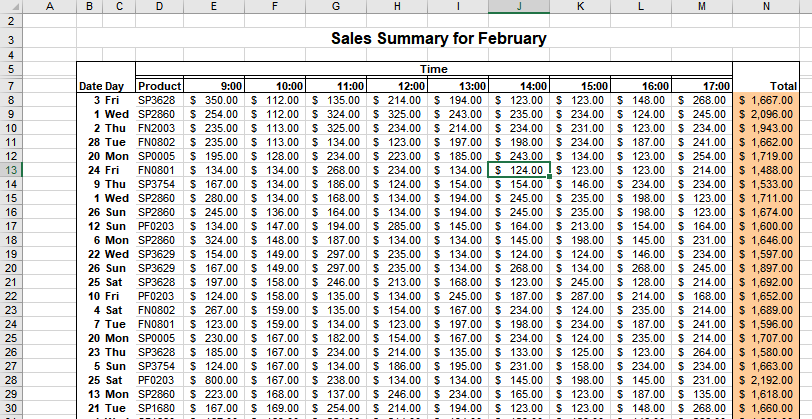This screenshot has height=419, width=812.
Task: Click the SP1680 product cell
Action: 159,408
